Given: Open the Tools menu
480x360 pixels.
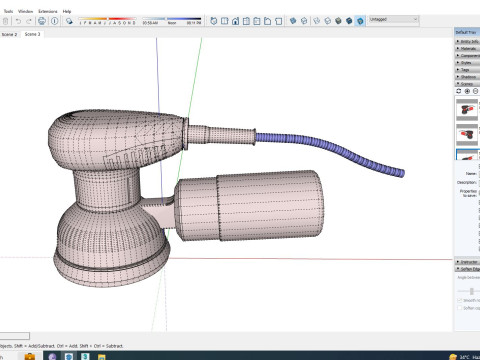Looking at the screenshot, I should [x=8, y=11].
